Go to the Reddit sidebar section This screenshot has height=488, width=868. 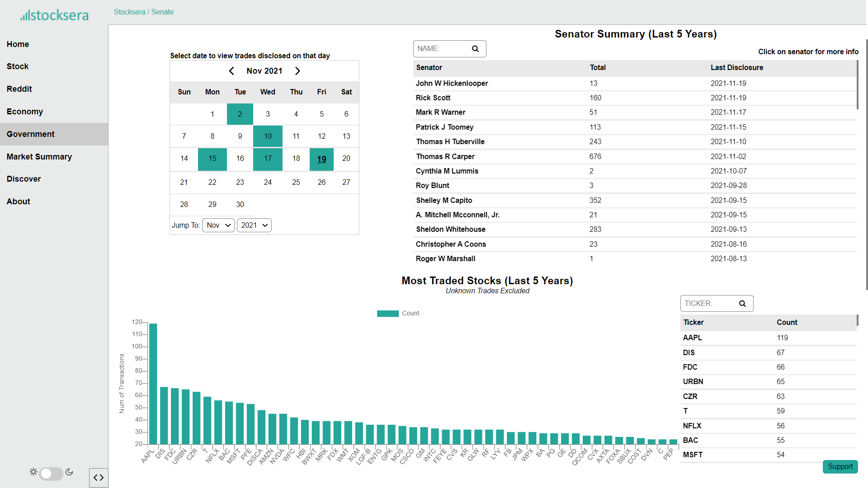coord(19,89)
